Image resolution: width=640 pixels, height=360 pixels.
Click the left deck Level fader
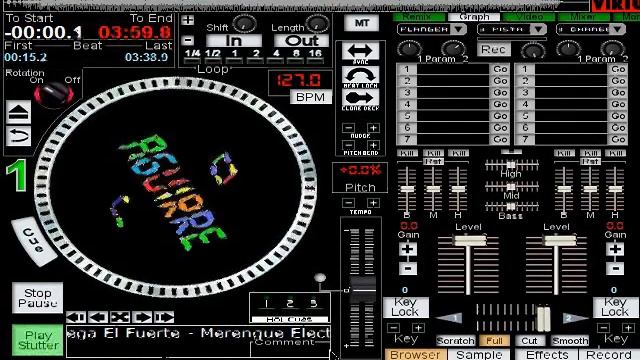[469, 240]
